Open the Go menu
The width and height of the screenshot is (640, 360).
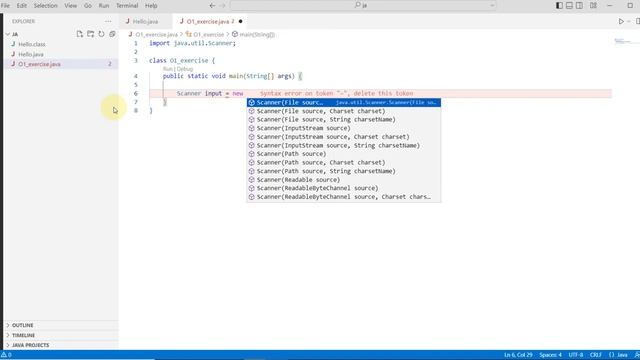click(x=88, y=6)
